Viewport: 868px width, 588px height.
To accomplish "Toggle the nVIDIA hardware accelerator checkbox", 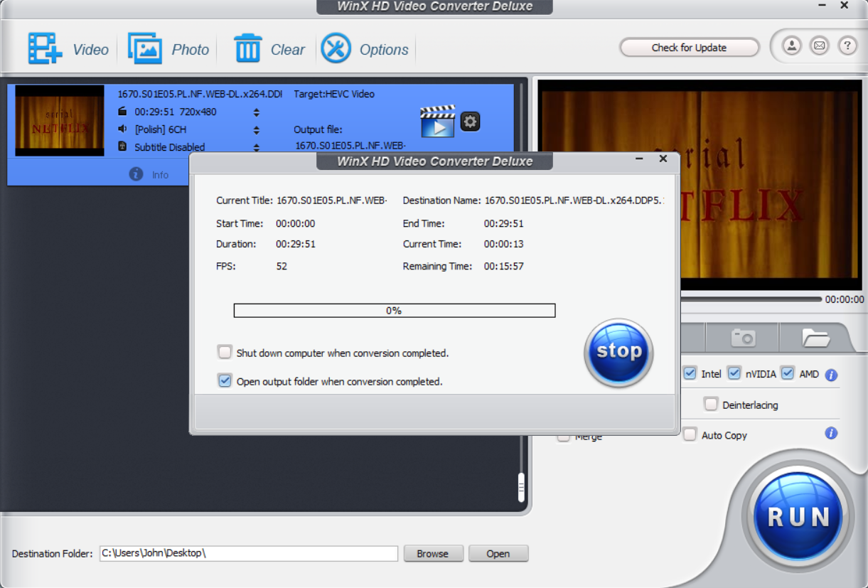I will 734,373.
